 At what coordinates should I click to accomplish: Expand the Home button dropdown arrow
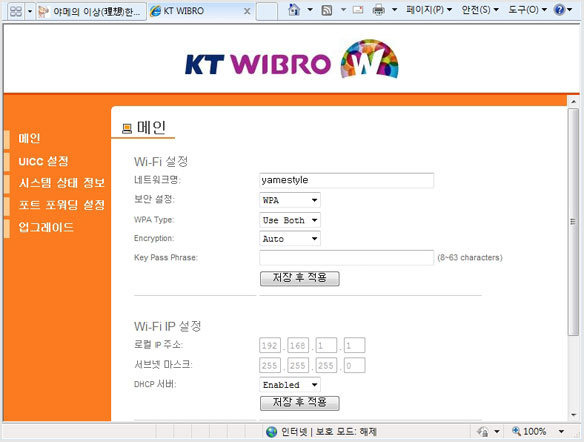pos(310,10)
